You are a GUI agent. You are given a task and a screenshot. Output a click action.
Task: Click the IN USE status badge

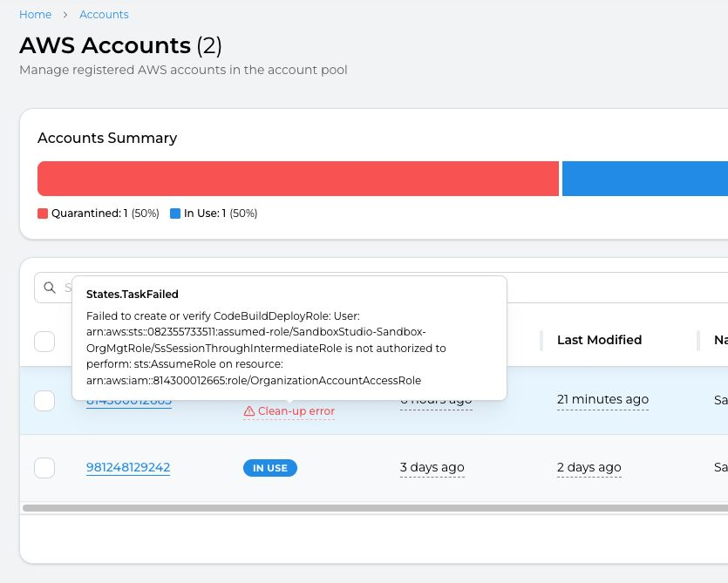(269, 468)
